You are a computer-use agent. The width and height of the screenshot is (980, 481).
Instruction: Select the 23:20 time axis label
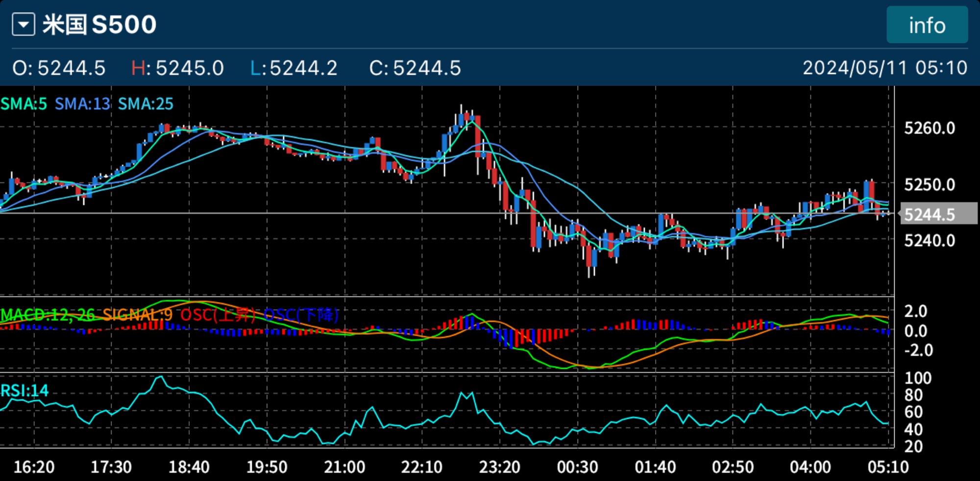click(499, 467)
